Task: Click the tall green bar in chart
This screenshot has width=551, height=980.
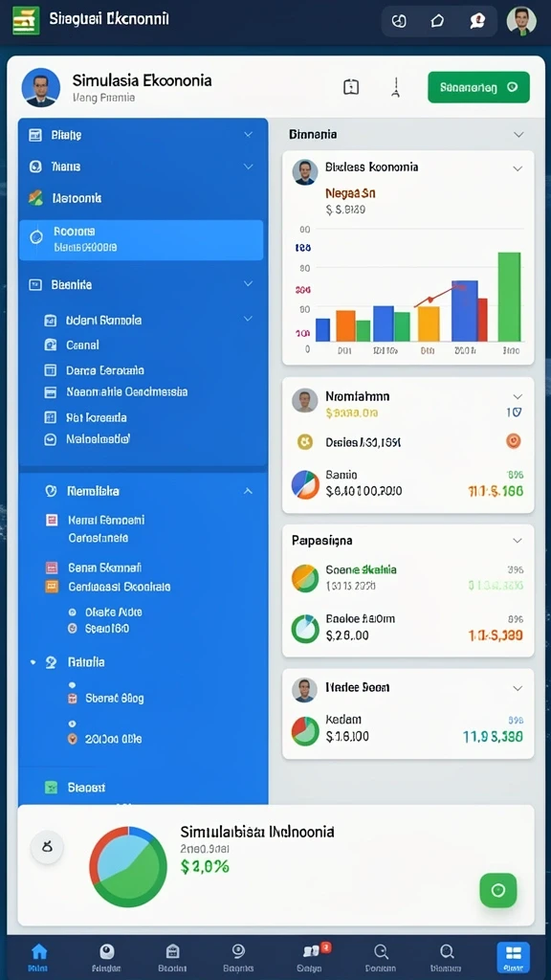Action: (509, 297)
